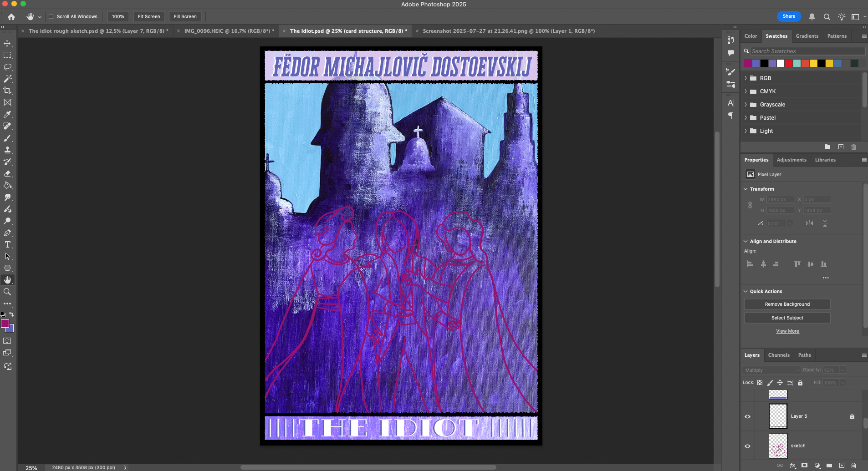This screenshot has height=471, width=868.
Task: Select the Magic Wand tool
Action: point(7,79)
